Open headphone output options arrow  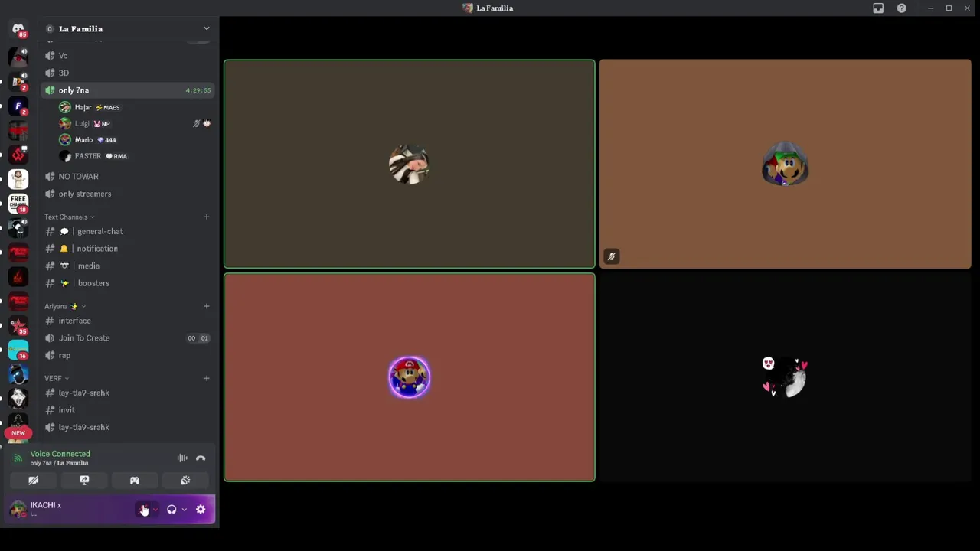(x=184, y=510)
